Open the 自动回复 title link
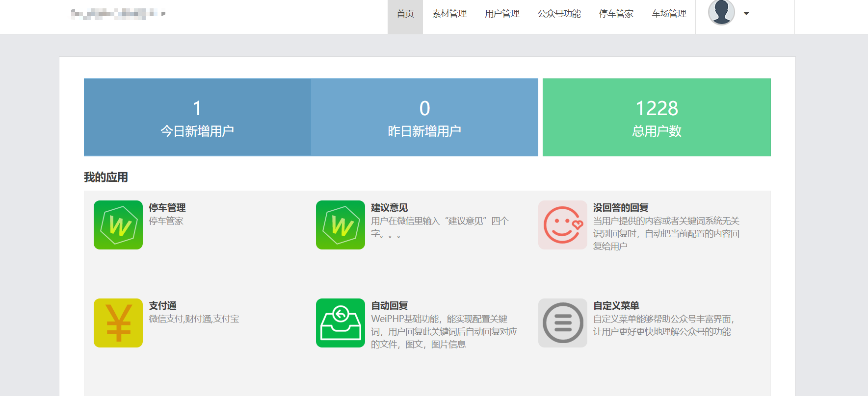The width and height of the screenshot is (868, 396). [x=390, y=306]
